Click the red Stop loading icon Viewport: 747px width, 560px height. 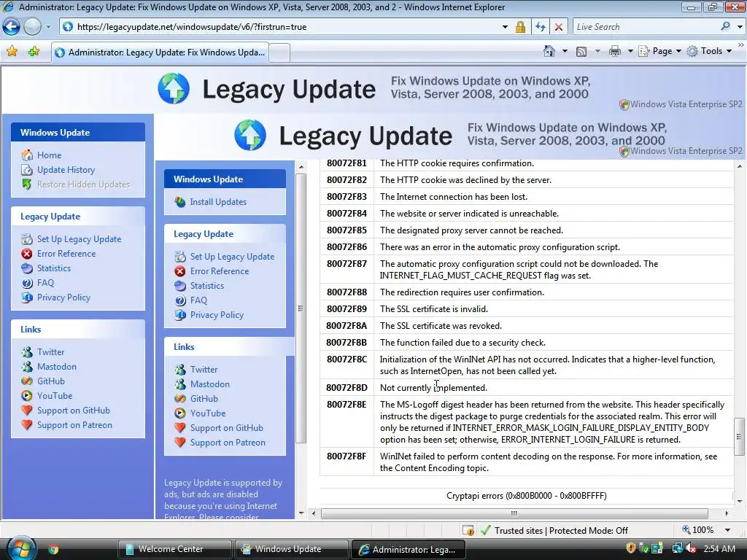click(558, 27)
